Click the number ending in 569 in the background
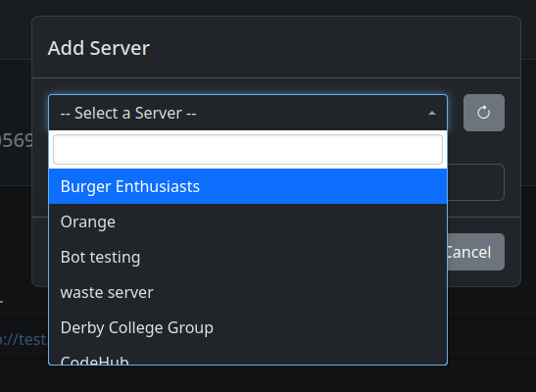536x392 pixels. tap(17, 140)
